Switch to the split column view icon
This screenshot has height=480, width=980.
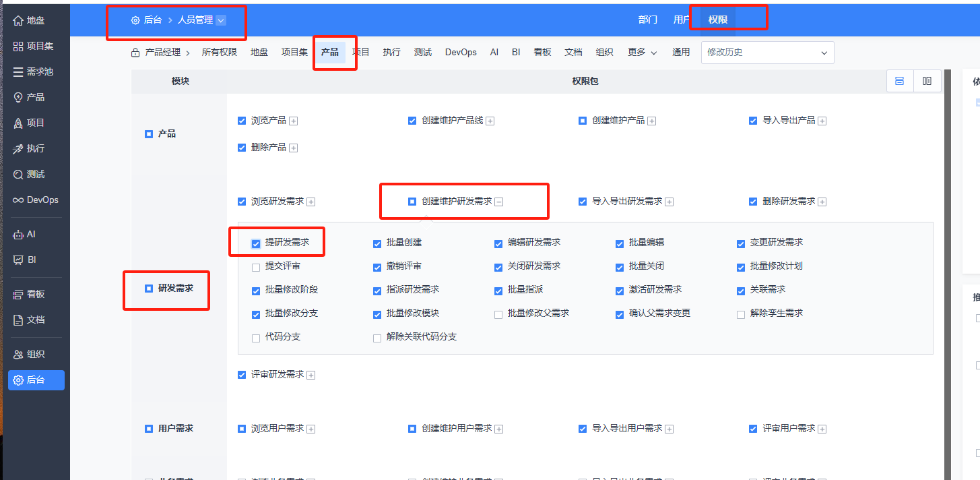(x=927, y=81)
